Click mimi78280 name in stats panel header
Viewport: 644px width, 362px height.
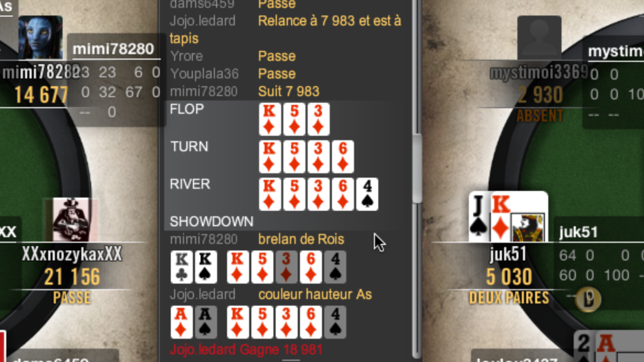(113, 49)
